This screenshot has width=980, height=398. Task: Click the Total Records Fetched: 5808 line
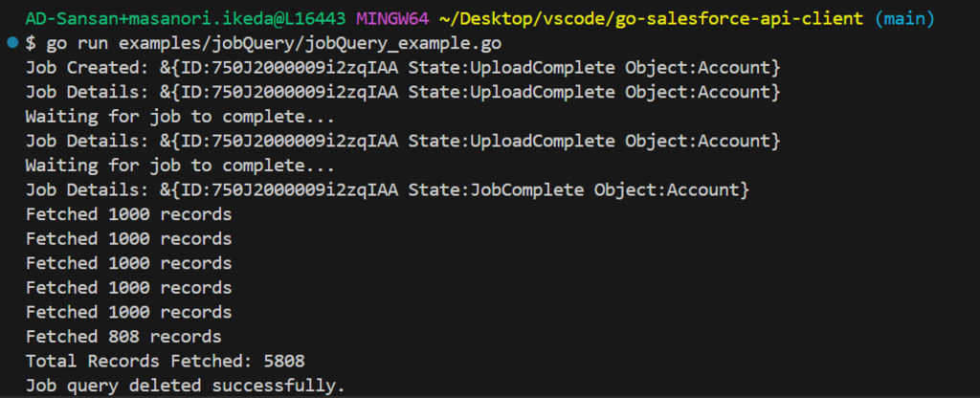click(x=165, y=361)
